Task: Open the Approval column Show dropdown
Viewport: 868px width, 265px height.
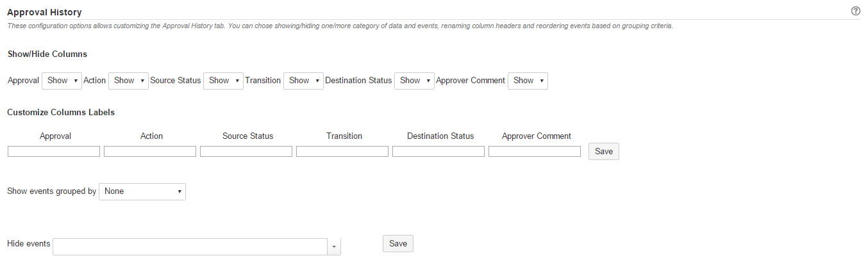Action: click(x=62, y=81)
